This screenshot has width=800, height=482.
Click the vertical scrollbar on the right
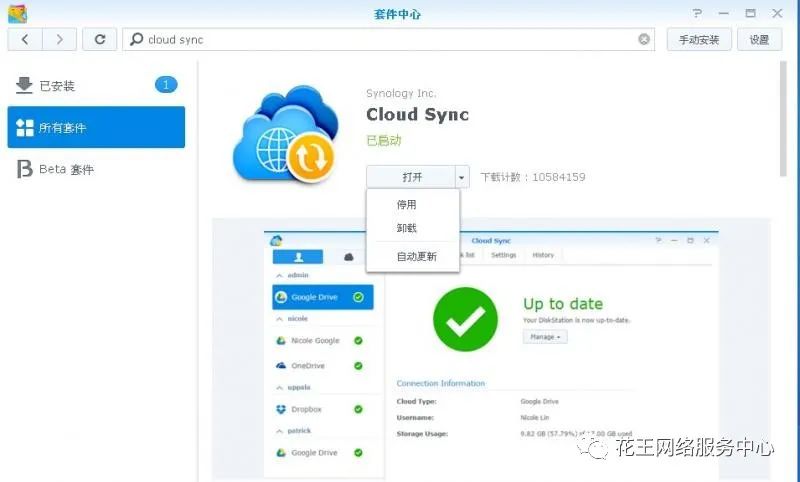point(783,118)
